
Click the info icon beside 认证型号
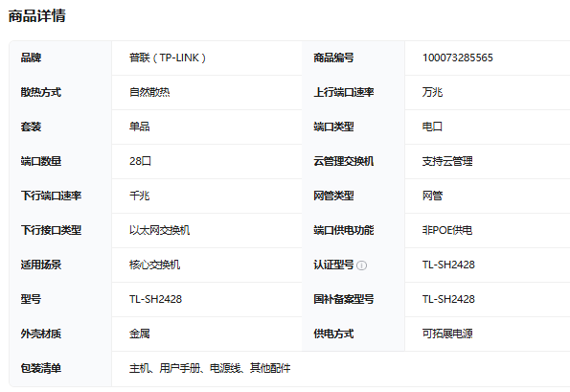(361, 265)
